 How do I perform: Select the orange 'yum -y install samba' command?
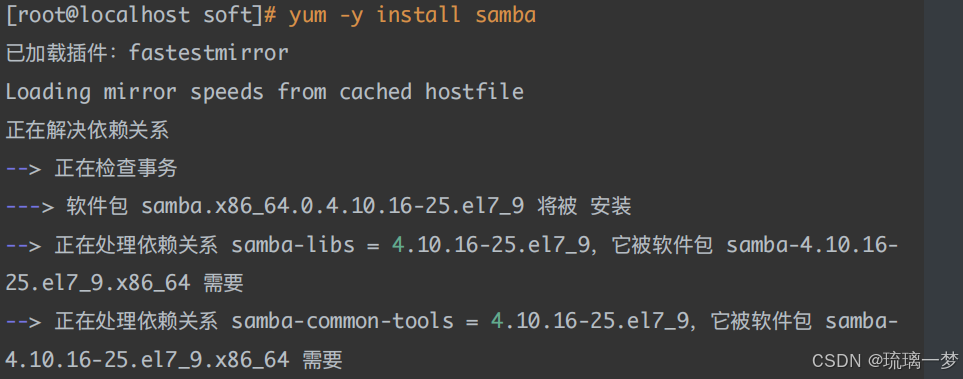pyautogui.click(x=413, y=15)
